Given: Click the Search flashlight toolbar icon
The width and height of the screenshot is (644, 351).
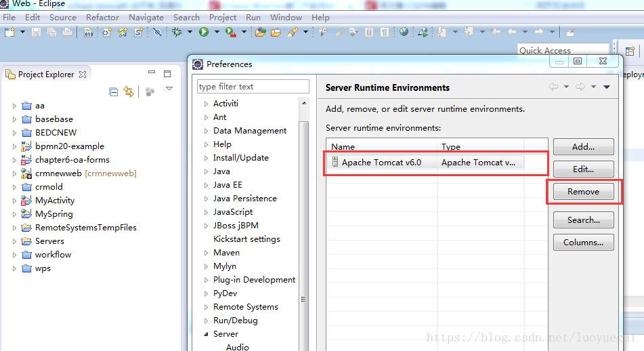Looking at the screenshot, I should tap(293, 32).
